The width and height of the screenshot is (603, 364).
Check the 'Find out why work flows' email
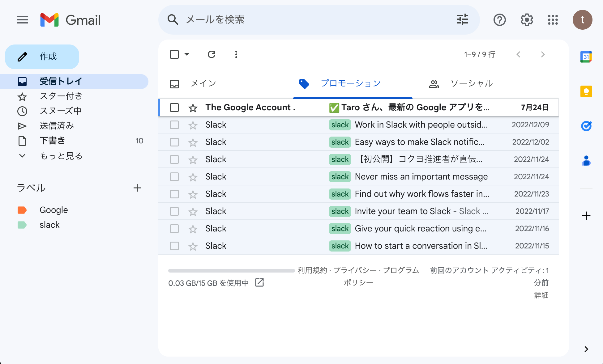tap(174, 194)
